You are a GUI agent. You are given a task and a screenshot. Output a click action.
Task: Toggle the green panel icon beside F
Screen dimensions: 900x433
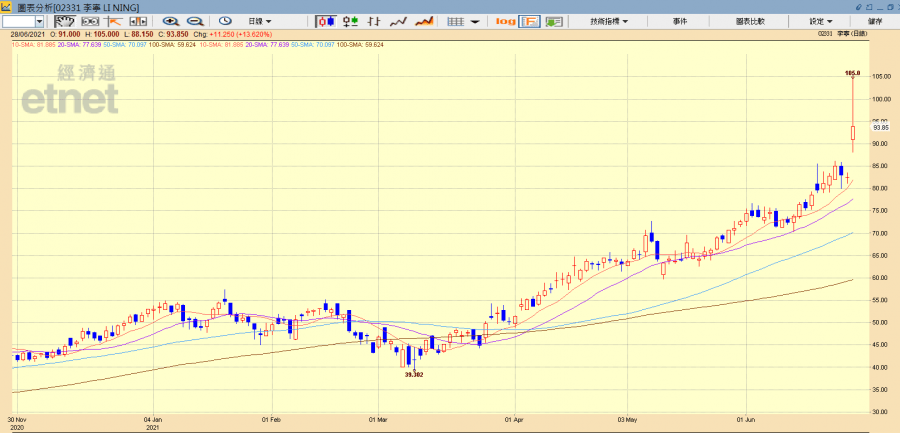pyautogui.click(x=553, y=21)
